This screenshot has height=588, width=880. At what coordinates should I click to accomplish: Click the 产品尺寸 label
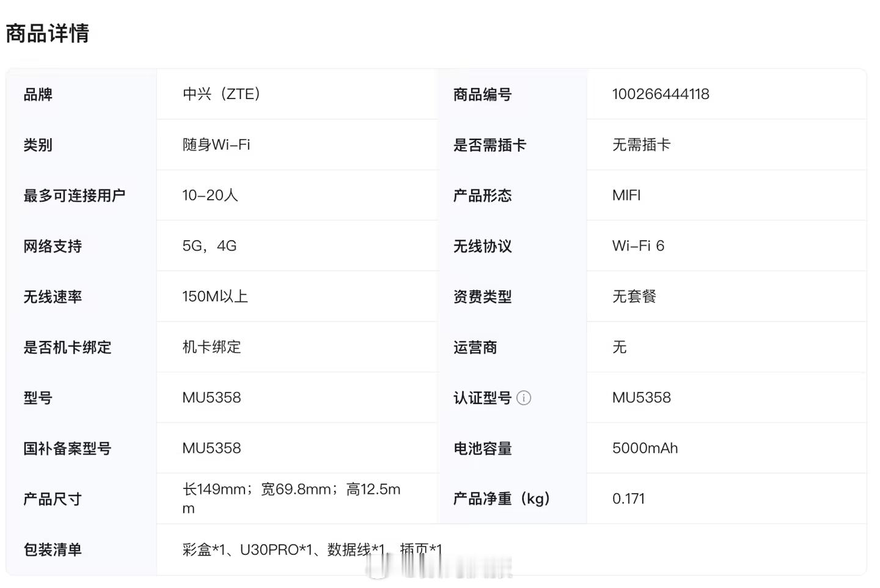pyautogui.click(x=53, y=499)
